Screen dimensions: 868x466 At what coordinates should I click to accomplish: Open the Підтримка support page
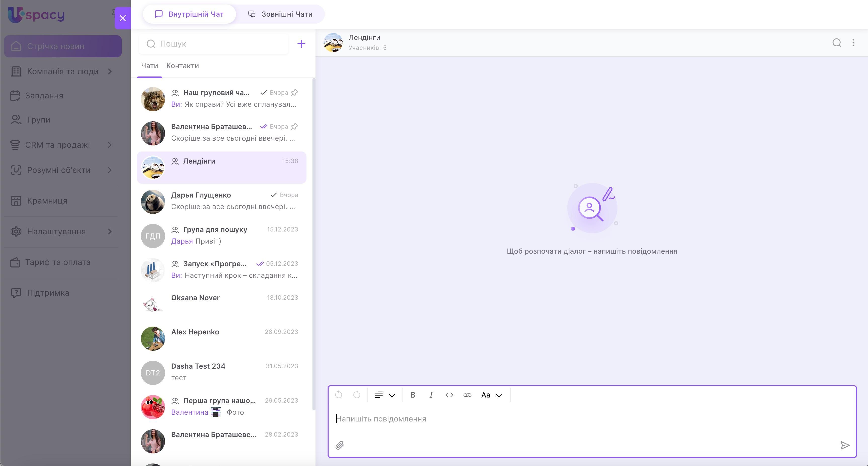48,293
